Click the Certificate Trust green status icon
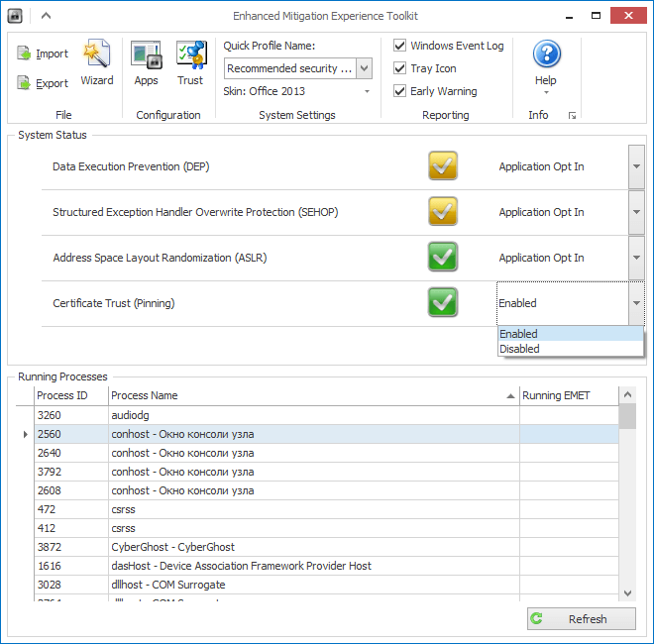This screenshot has width=654, height=644. (443, 302)
